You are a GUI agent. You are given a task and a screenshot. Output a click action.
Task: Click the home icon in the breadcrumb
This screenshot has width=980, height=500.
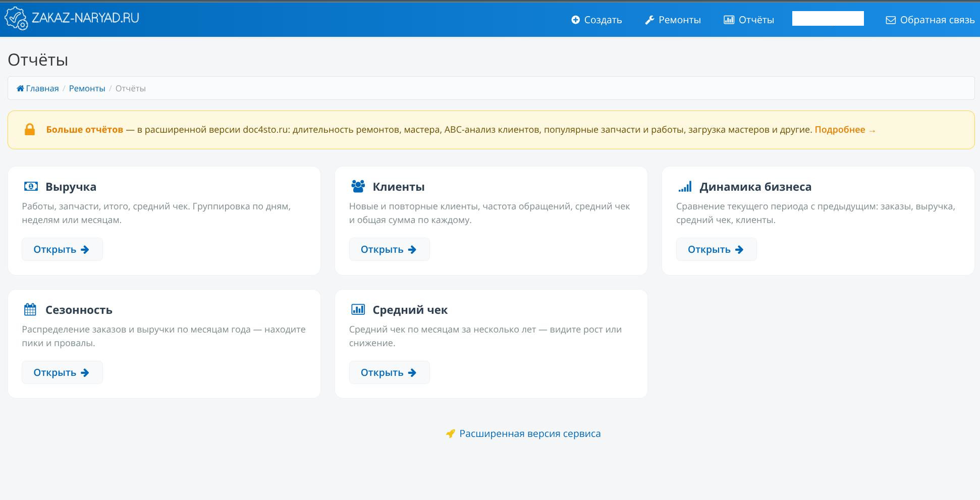(x=20, y=88)
